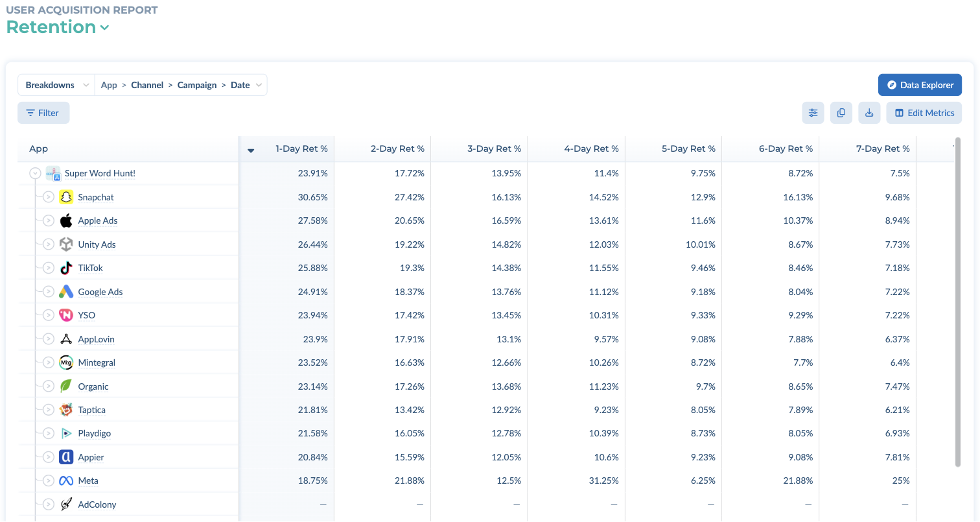
Task: Open the Filter button
Action: 43,113
